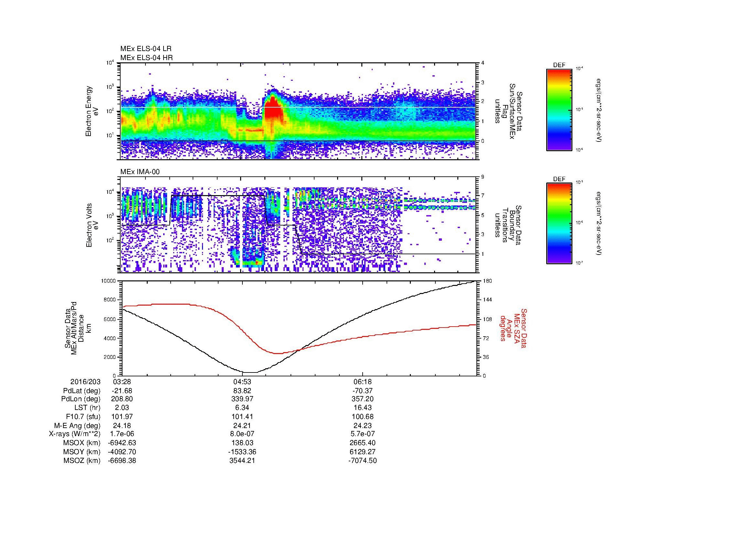The width and height of the screenshot is (756, 534).
Task: Click the LST value '2.03'
Action: [122, 408]
